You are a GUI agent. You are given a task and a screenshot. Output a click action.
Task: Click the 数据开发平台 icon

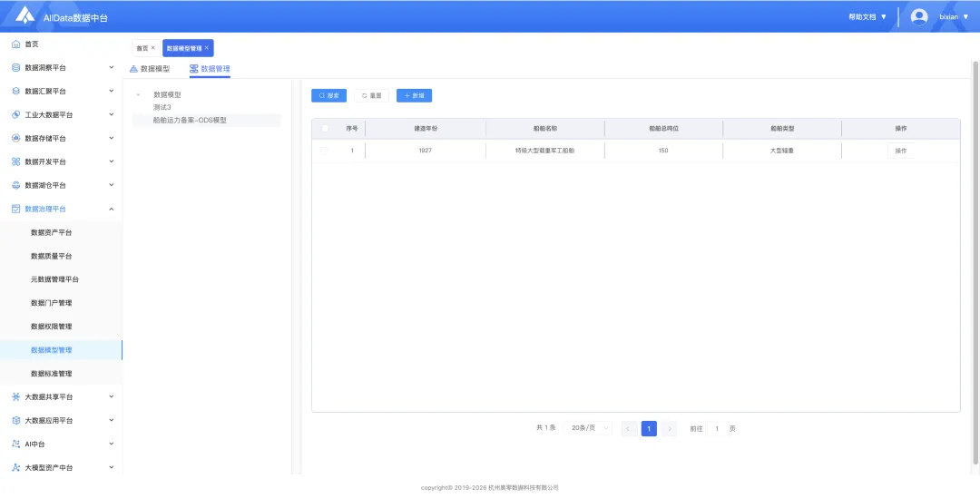point(16,161)
